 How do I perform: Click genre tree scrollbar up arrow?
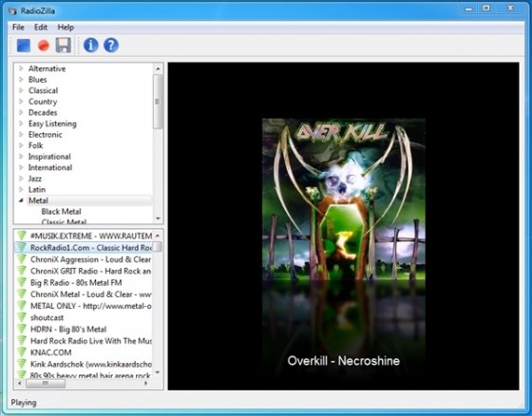pyautogui.click(x=158, y=68)
